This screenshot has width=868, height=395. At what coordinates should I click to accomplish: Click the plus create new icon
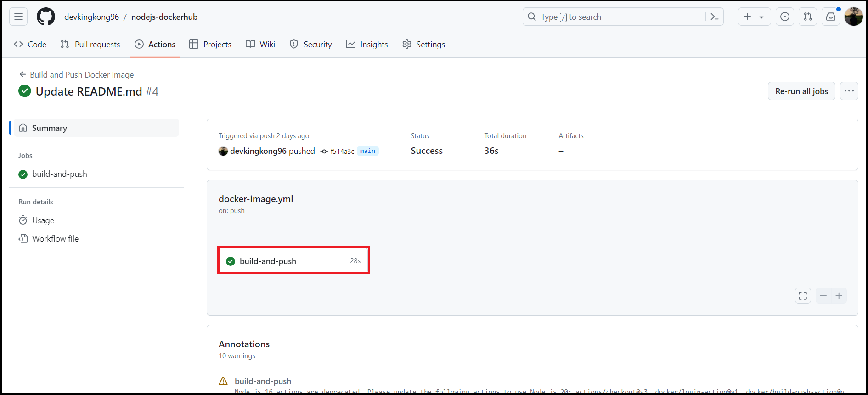click(x=748, y=17)
